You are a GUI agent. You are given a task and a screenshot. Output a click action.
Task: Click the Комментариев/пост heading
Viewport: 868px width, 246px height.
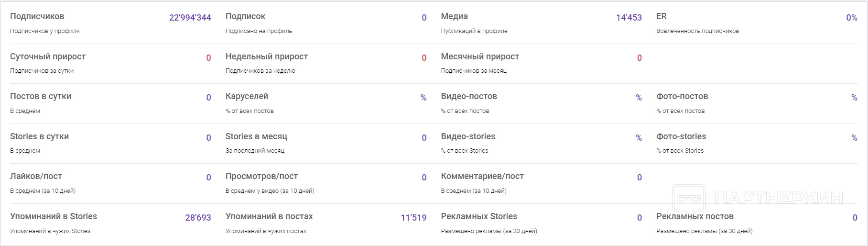point(482,176)
